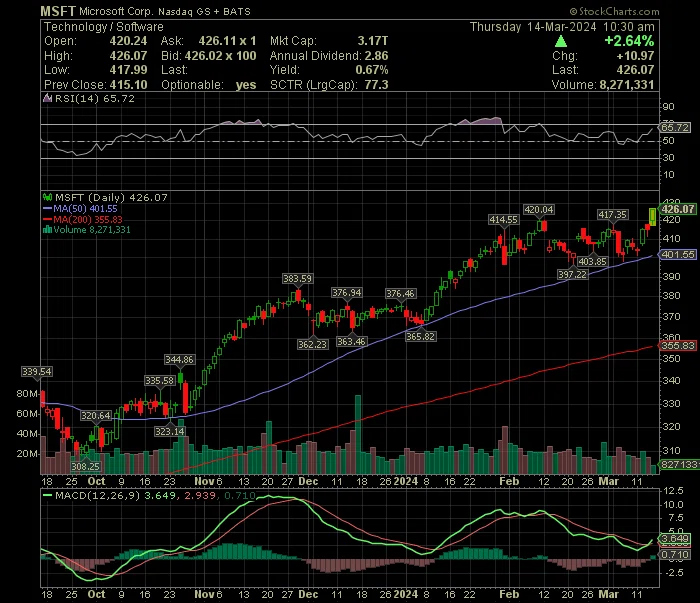
Task: Click the 376.94 peak price label
Action: click(x=347, y=293)
